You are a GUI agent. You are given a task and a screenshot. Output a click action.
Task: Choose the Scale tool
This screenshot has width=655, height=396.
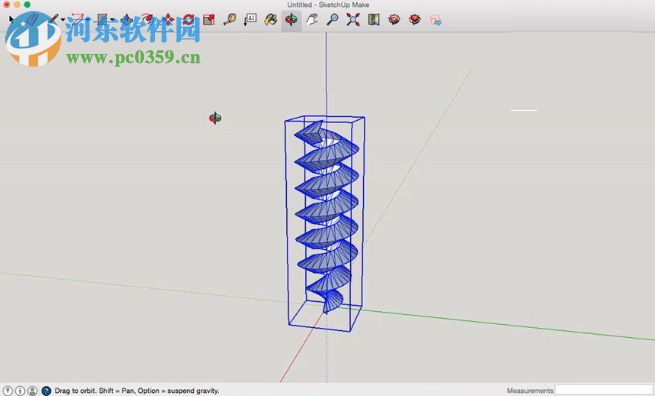click(x=209, y=19)
